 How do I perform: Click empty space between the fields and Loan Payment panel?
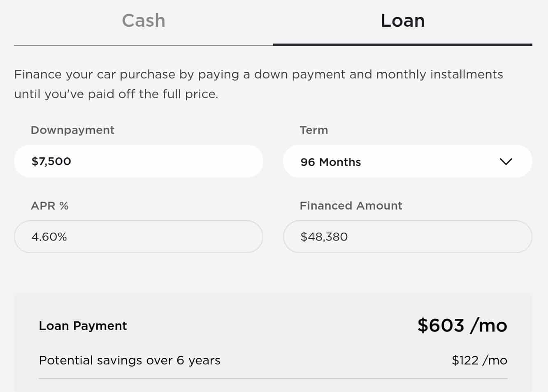click(x=273, y=273)
